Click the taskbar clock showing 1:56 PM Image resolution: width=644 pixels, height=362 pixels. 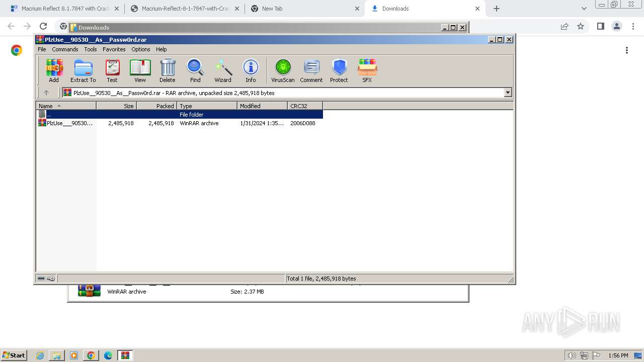[618, 355]
